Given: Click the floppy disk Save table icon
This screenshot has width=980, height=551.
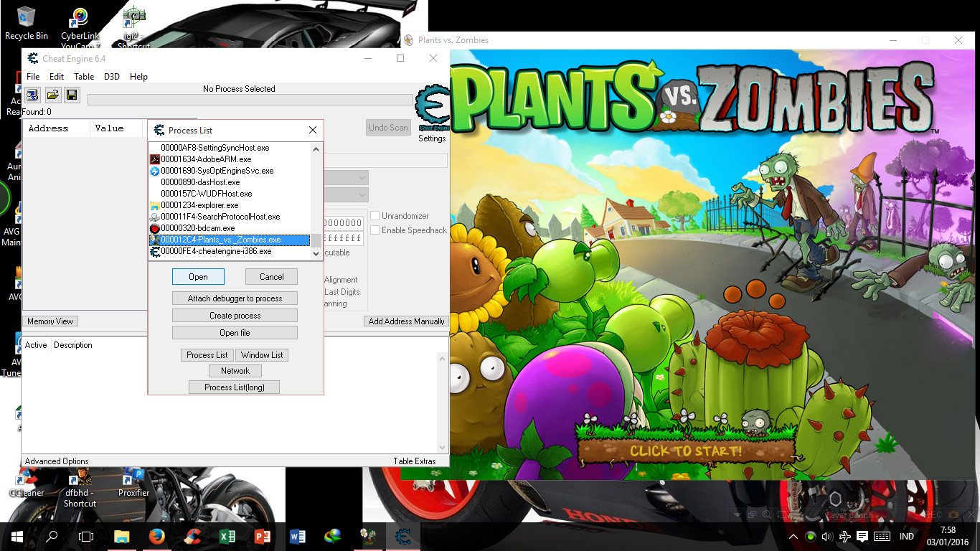Looking at the screenshot, I should tap(72, 95).
